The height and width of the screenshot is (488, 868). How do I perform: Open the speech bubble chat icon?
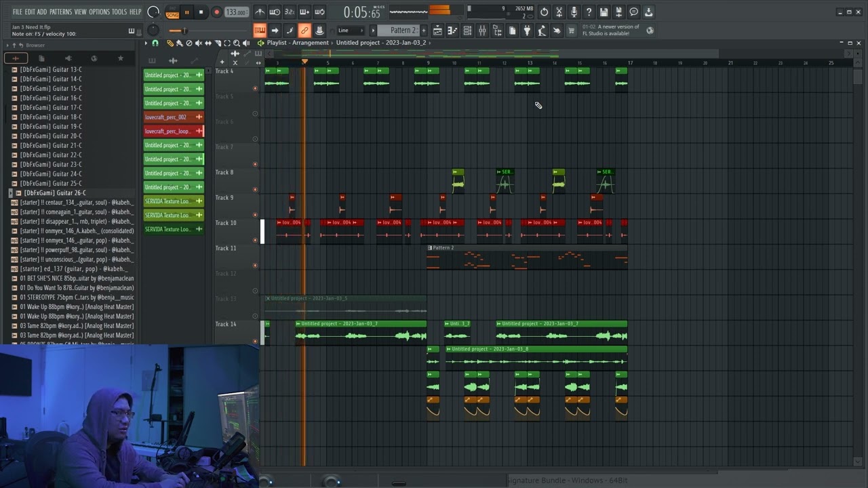pos(633,12)
